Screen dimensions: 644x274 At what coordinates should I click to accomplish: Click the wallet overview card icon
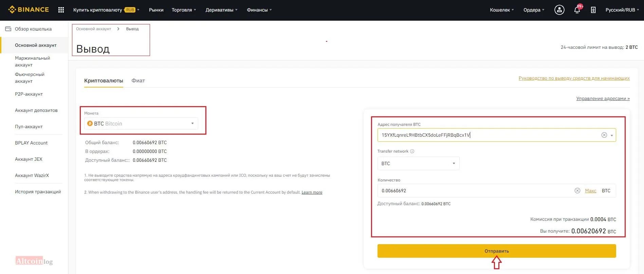click(x=8, y=29)
